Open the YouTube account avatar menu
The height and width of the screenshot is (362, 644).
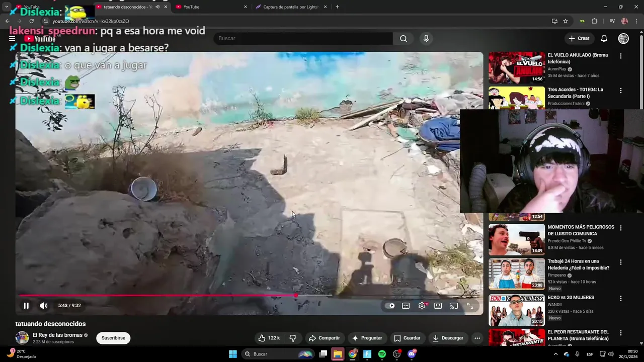click(623, 38)
